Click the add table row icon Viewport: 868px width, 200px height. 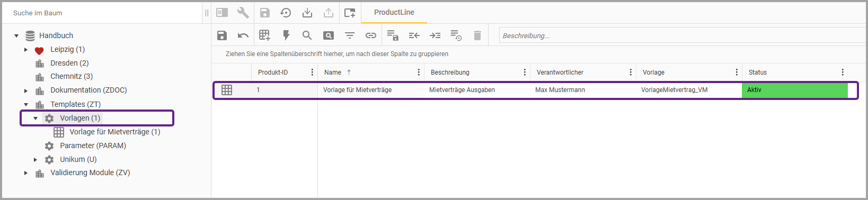pyautogui.click(x=264, y=35)
